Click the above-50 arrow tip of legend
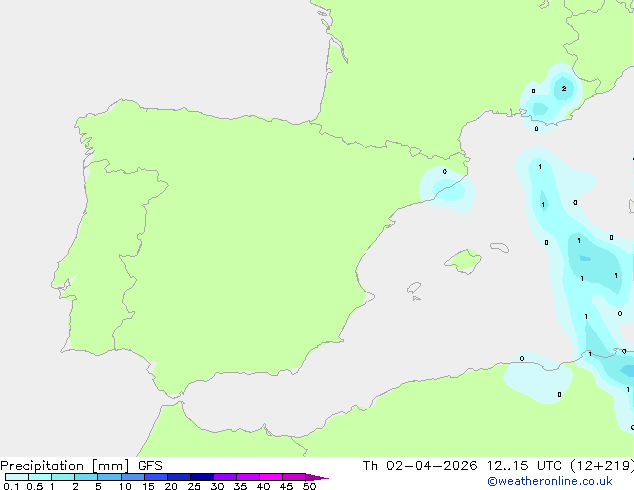Viewport: 634px width, 490px height. click(317, 477)
